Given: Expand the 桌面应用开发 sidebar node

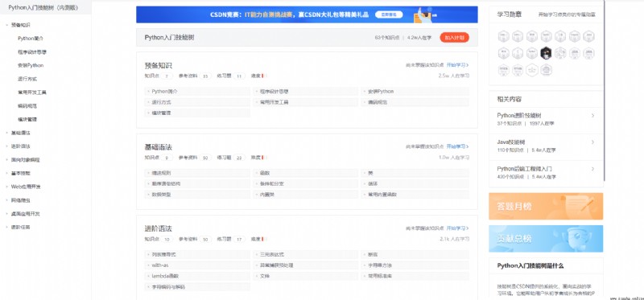Looking at the screenshot, I should point(7,214).
